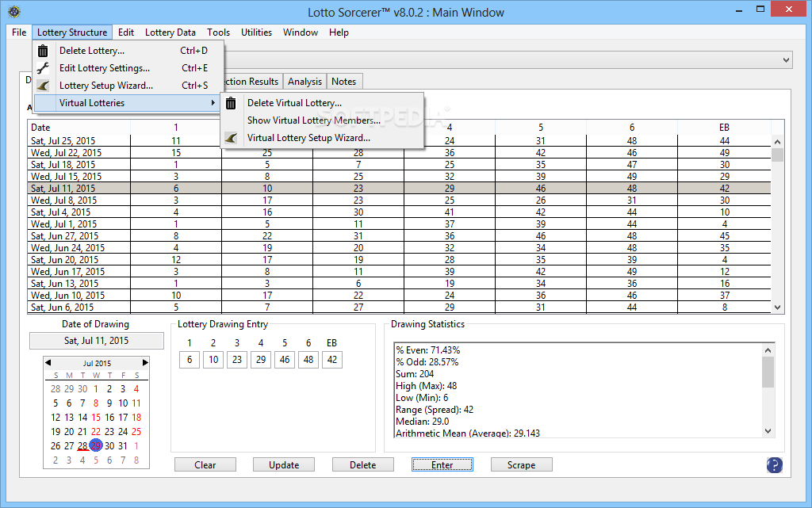The height and width of the screenshot is (508, 812).
Task: Click the Scrape button
Action: (x=522, y=465)
